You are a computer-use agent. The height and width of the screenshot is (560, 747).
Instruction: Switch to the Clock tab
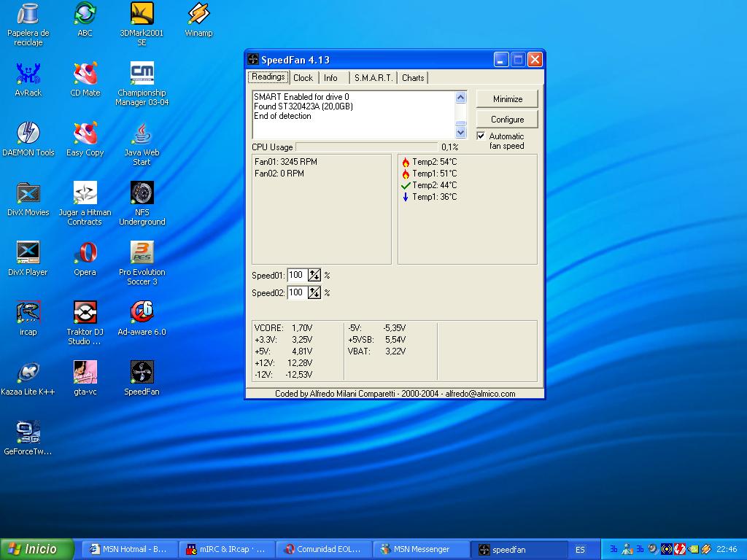pos(303,78)
